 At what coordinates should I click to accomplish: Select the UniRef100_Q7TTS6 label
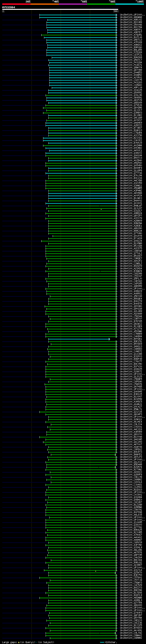coord(131,173)
